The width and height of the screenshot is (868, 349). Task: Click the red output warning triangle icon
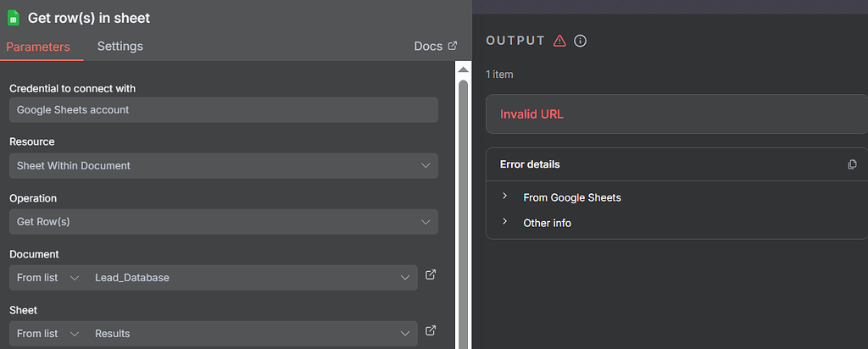(559, 41)
